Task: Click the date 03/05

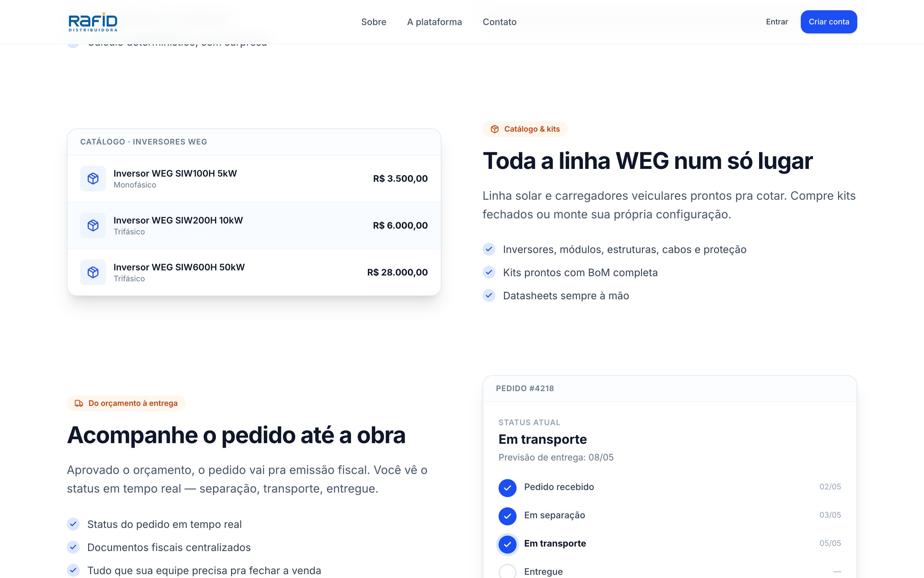Action: 830,515
